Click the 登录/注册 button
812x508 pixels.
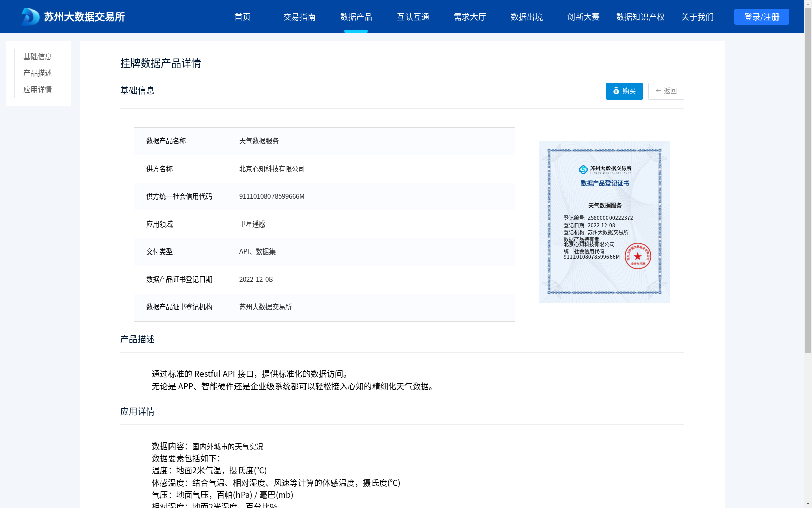pos(762,17)
